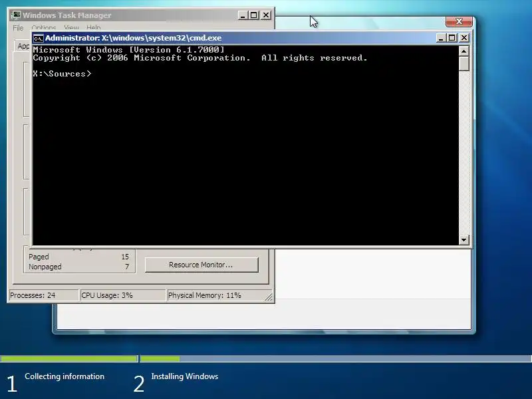Maximize the Windows Task Manager window
532x399 pixels.
tap(254, 15)
